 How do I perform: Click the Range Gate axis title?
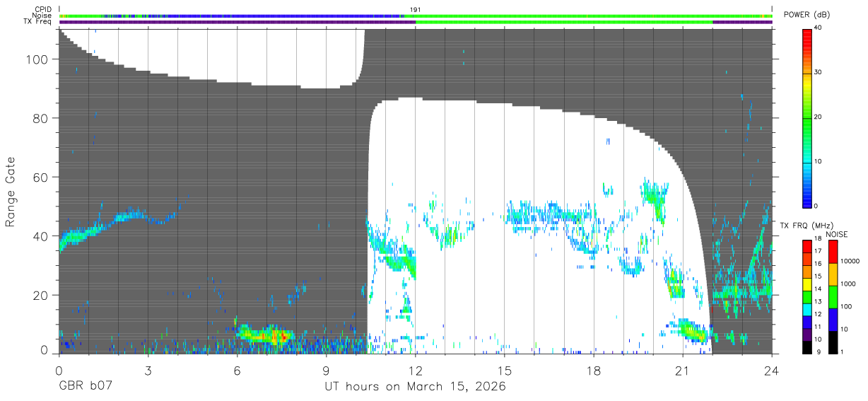coord(11,192)
